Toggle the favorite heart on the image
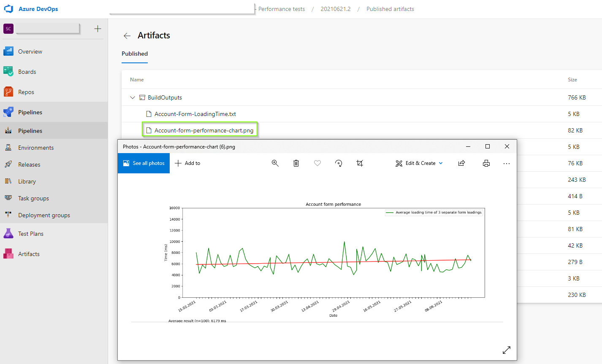Screen dimensions: 602x364 coord(317,163)
